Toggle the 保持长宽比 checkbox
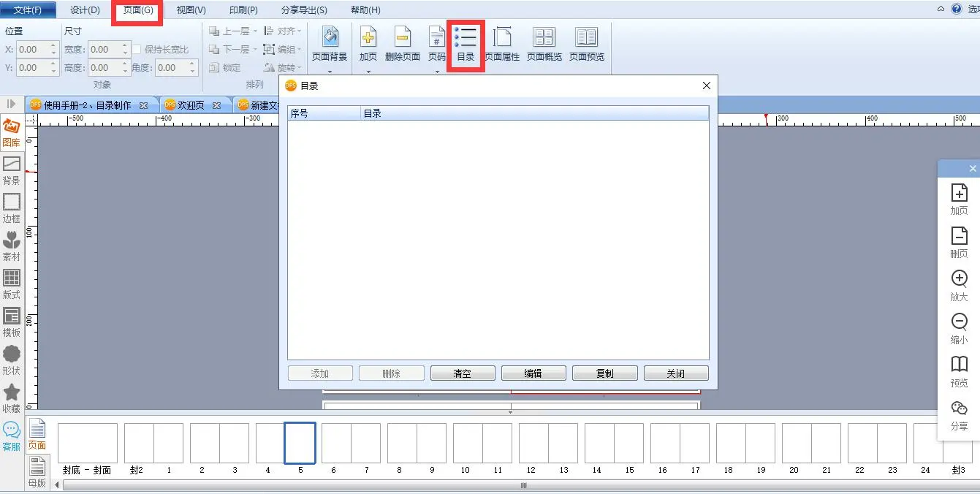The width and height of the screenshot is (980, 494). [137, 49]
